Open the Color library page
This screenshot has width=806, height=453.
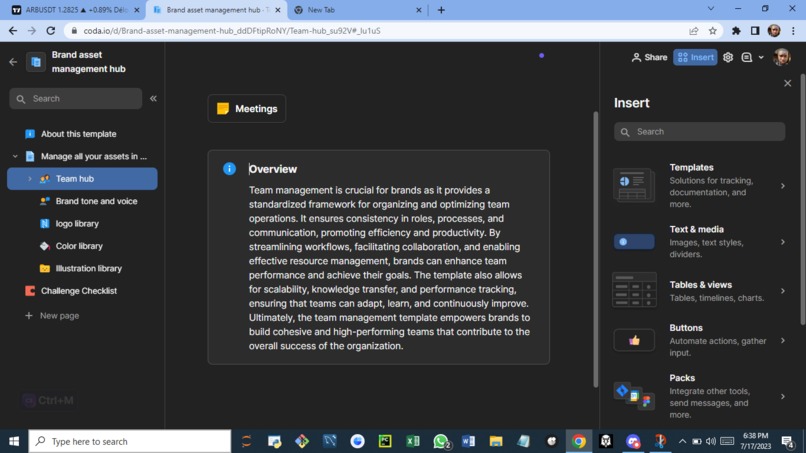coord(79,246)
